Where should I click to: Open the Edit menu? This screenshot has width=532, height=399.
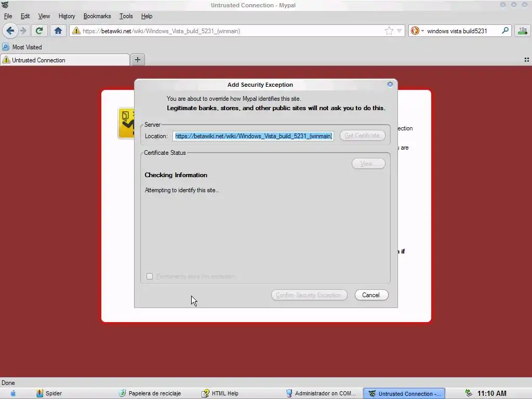click(x=25, y=16)
